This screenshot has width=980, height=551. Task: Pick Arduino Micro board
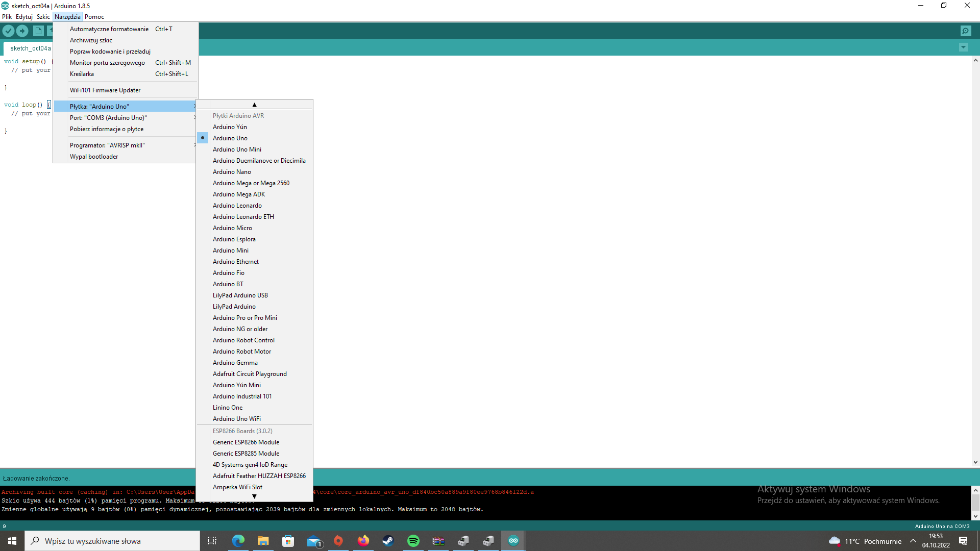[x=254, y=228]
